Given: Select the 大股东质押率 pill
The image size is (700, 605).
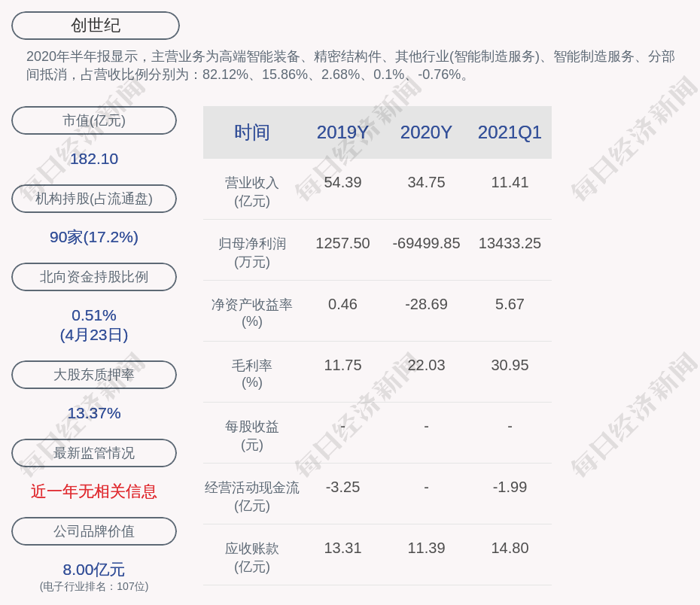Looking at the screenshot, I should coord(94,374).
